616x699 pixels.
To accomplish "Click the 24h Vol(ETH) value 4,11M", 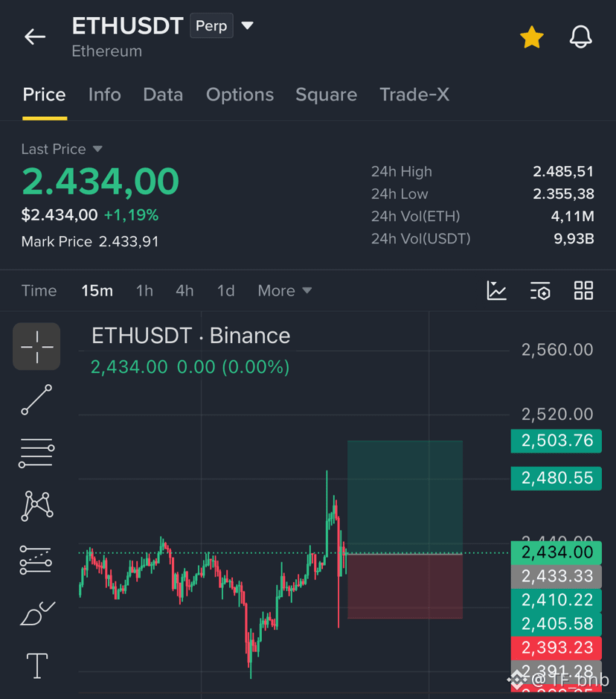I will coord(572,216).
